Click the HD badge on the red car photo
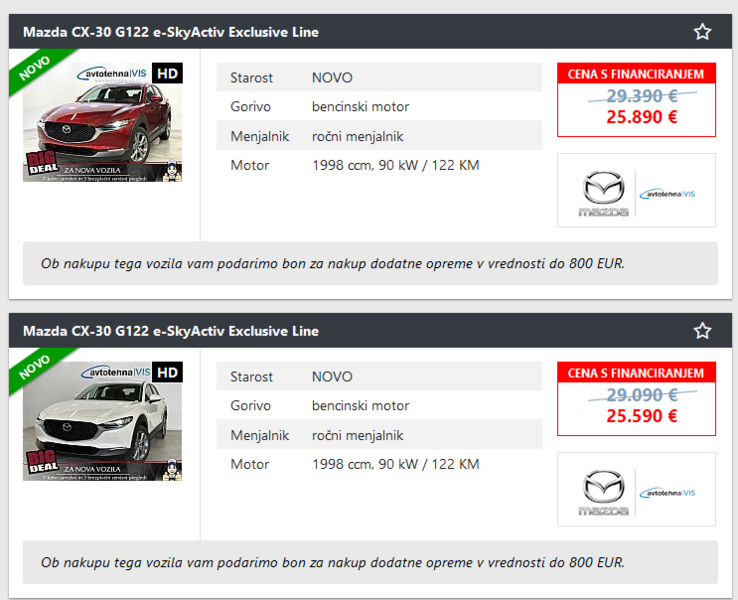Image resolution: width=738 pixels, height=600 pixels. (168, 73)
